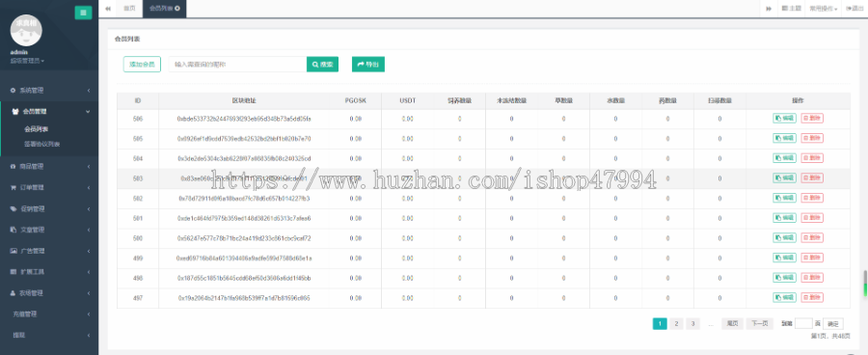Delete member row 501
Screen dimensions: 868x355
tap(812, 218)
